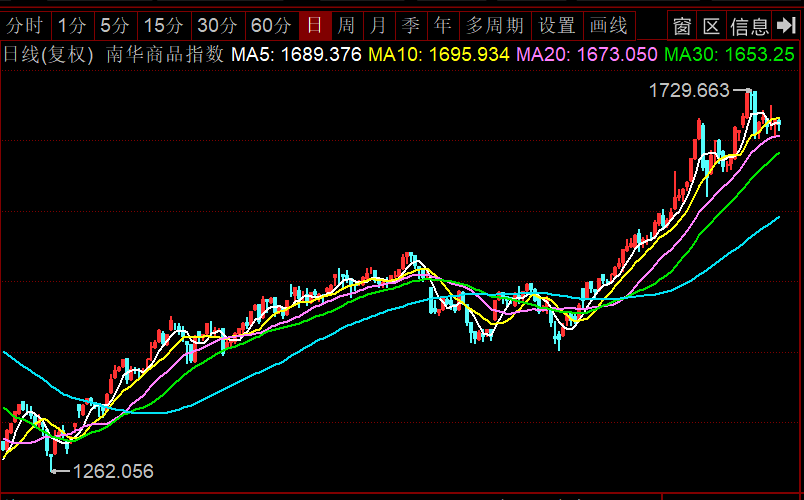This screenshot has height=500, width=804.
Task: Select the 15分 period tab
Action: (x=164, y=26)
